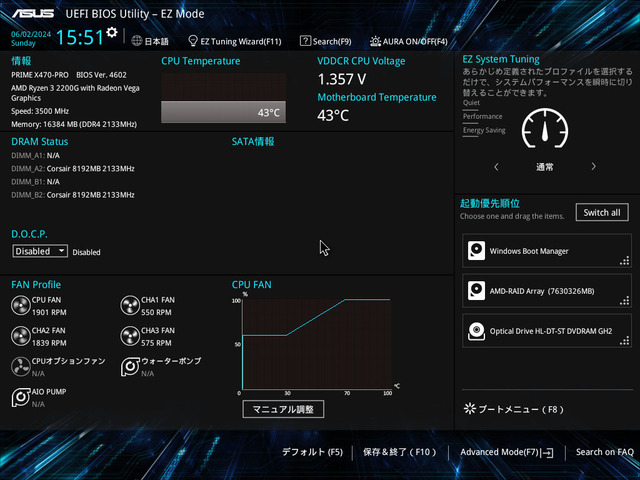Click the DIMM_A1: N/A row
640x480 pixels.
pyautogui.click(x=36, y=156)
